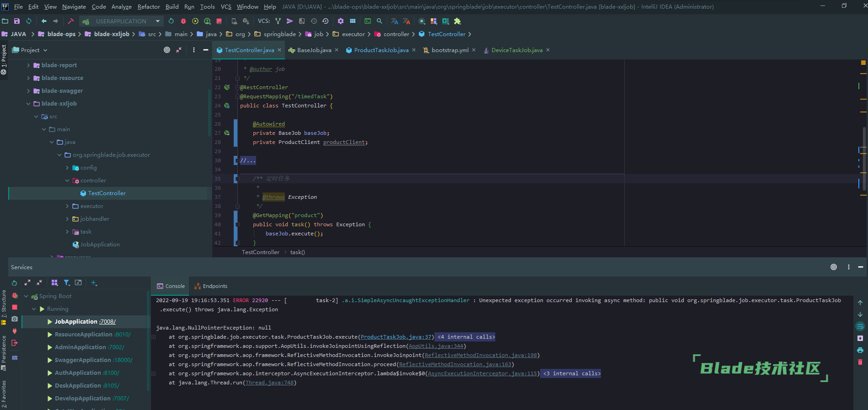Screen dimensions: 868x410
Task: Click the exit icon in Services sidebar
Action: (15, 342)
